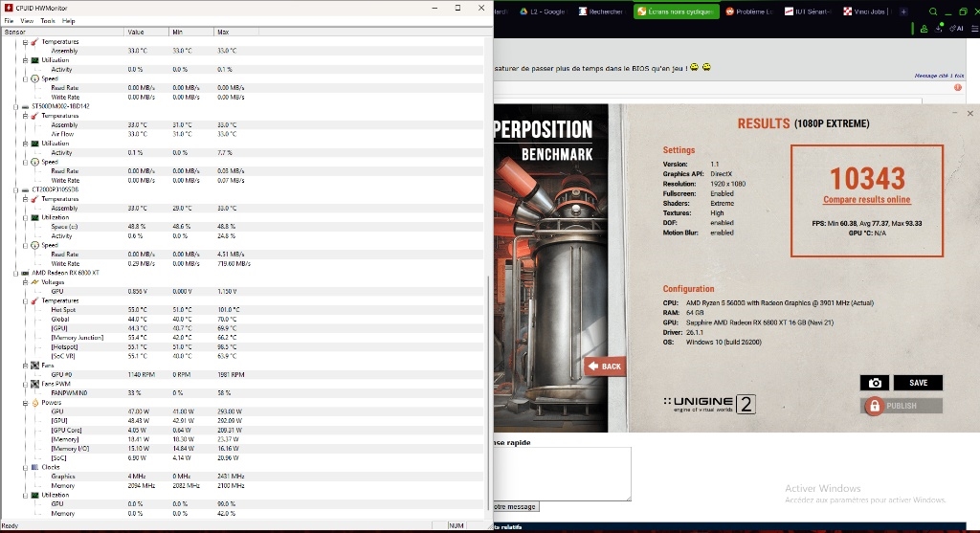Click the Voltages lightning icon under Radeon
Image resolution: width=980 pixels, height=533 pixels.
point(35,282)
